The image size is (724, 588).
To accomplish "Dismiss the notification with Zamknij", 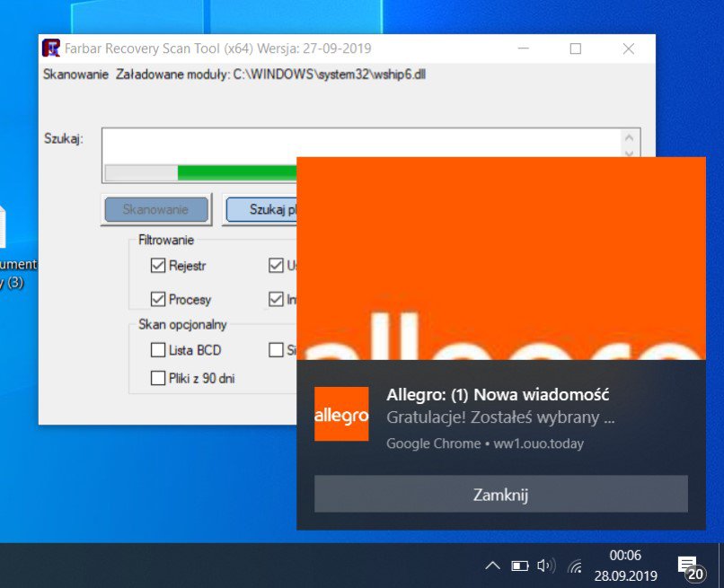I will [x=501, y=495].
